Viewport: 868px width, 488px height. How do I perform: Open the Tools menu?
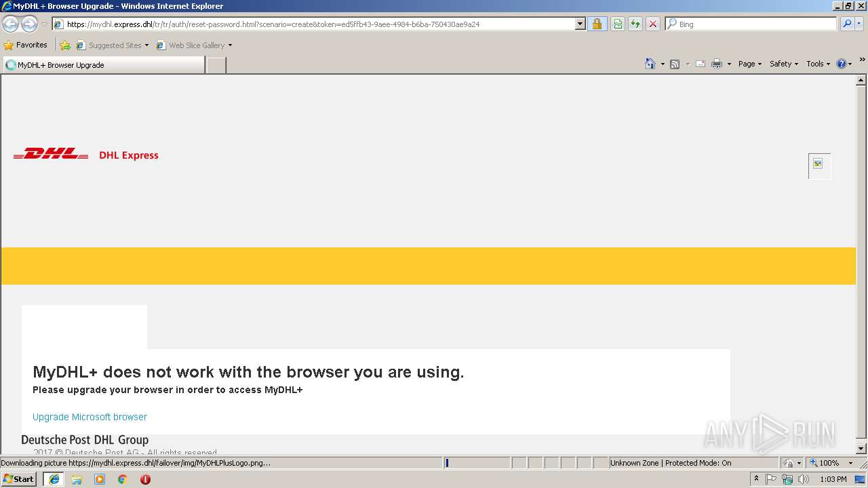point(818,64)
